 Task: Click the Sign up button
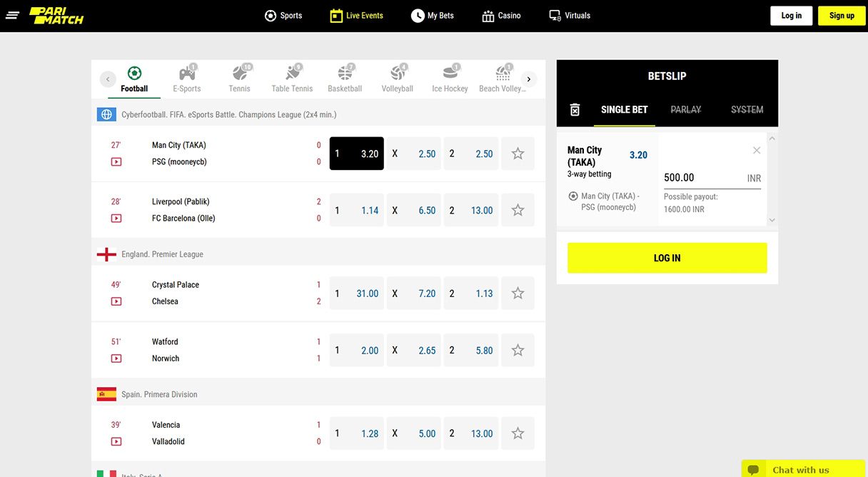[842, 16]
